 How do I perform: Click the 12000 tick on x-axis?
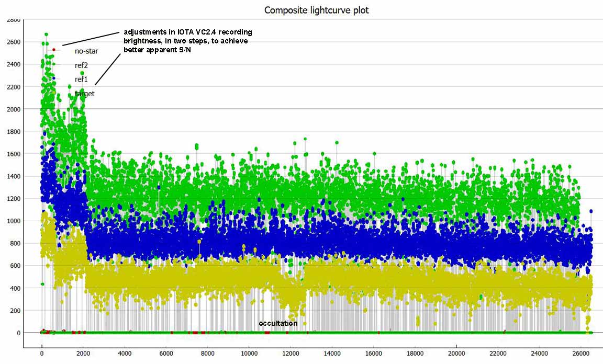(x=291, y=353)
